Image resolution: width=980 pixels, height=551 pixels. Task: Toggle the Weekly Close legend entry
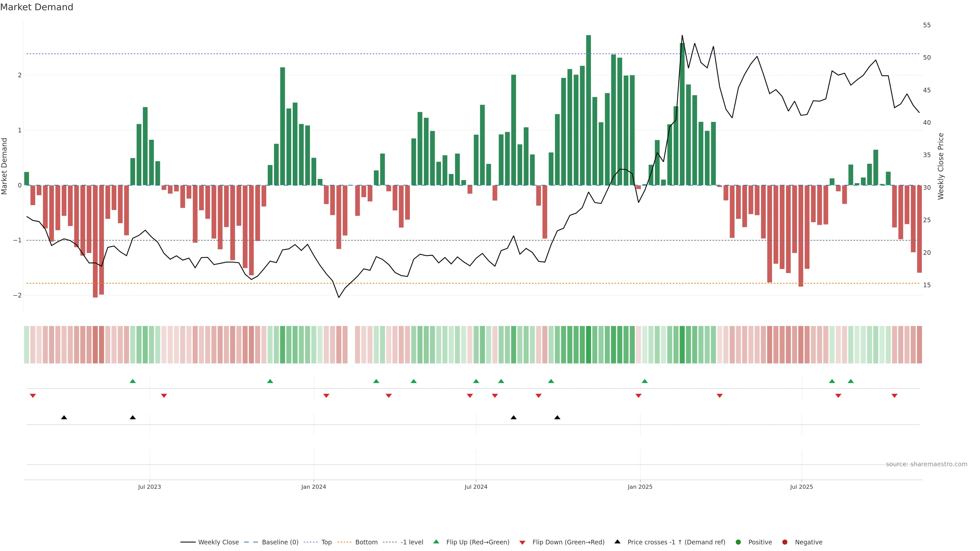218,542
